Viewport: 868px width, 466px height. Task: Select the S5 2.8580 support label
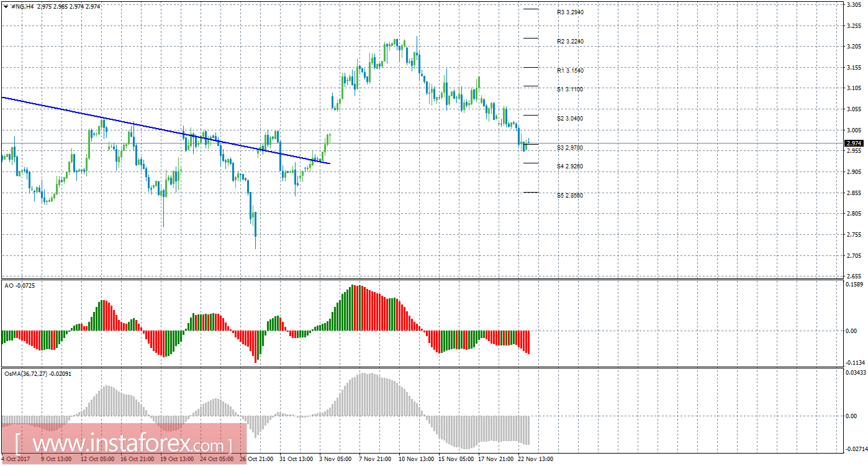[x=570, y=196]
